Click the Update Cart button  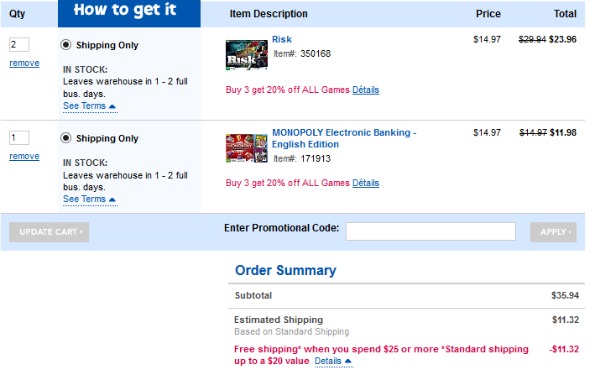[x=49, y=232]
